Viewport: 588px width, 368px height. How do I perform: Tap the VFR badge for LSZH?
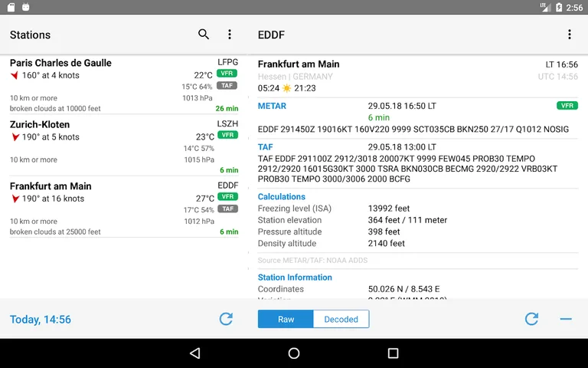point(227,135)
